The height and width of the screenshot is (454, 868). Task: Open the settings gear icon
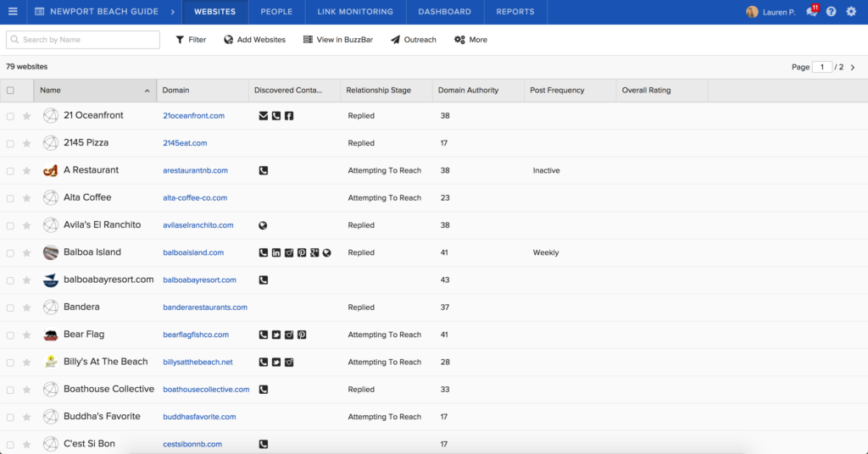pos(851,12)
